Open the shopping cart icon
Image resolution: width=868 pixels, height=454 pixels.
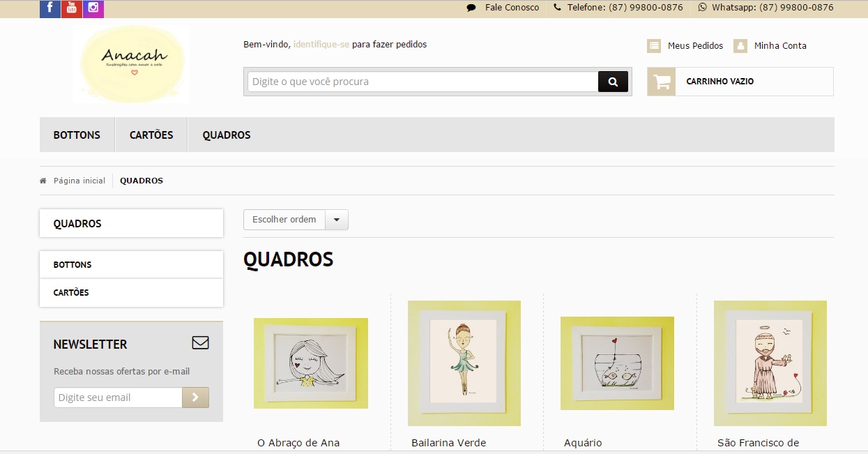tap(662, 82)
